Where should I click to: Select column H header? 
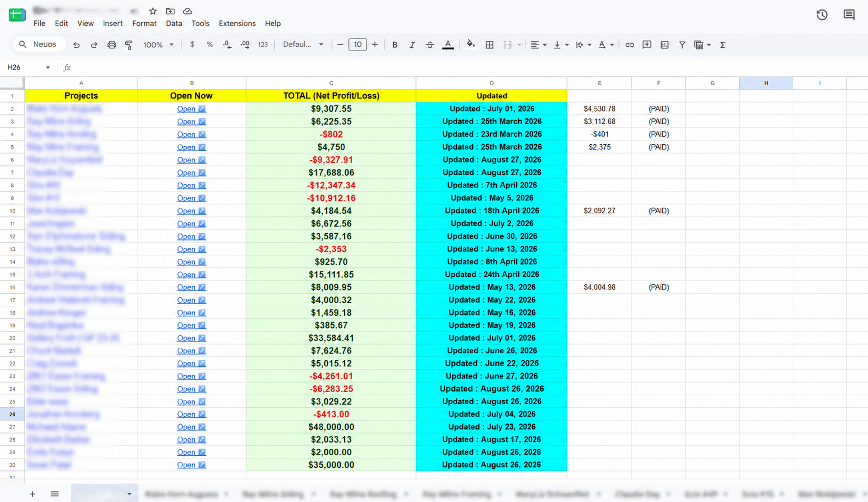[x=766, y=83]
